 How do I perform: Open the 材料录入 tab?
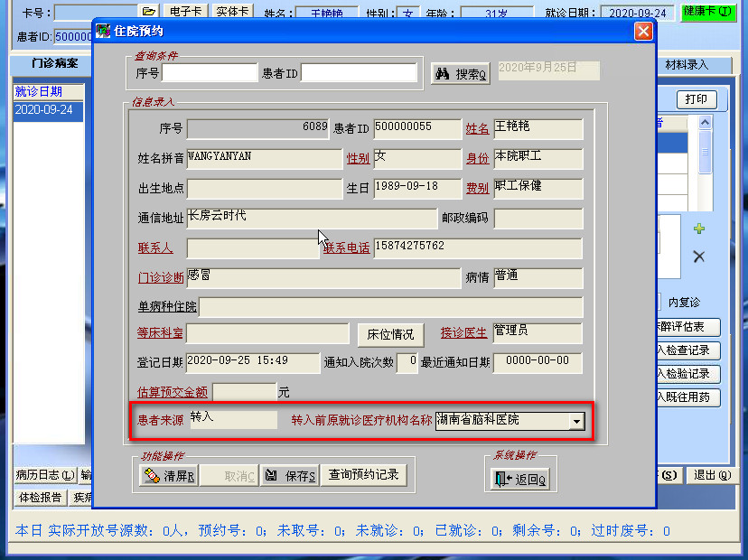(687, 65)
